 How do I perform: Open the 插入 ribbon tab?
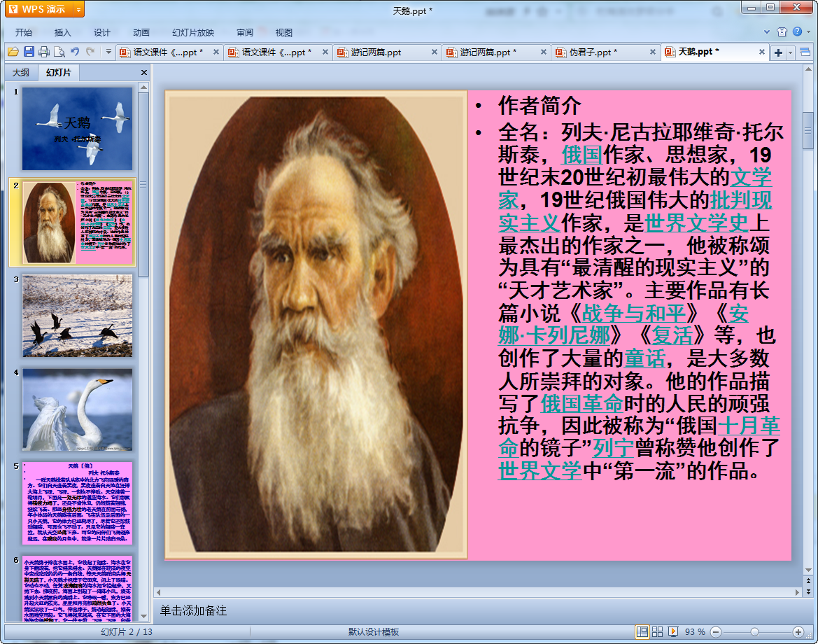62,32
